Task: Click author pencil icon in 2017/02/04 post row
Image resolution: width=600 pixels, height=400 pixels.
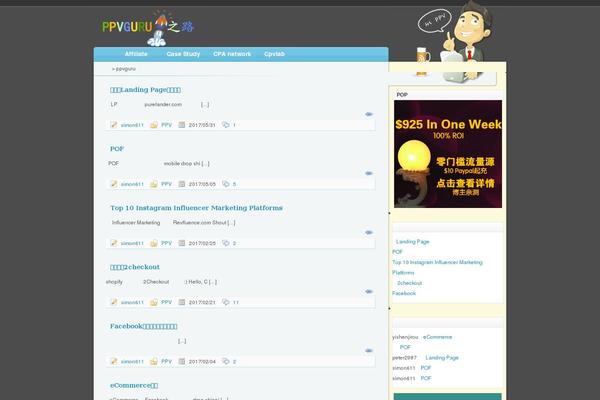Action: [114, 361]
